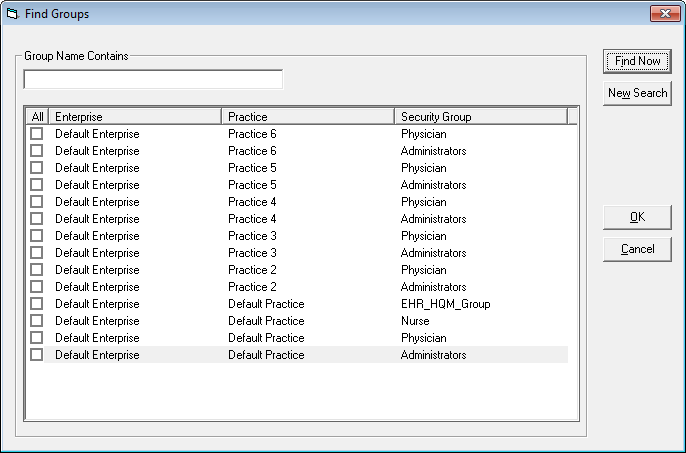Click the All column header
Image resolution: width=686 pixels, height=453 pixels.
click(38, 117)
